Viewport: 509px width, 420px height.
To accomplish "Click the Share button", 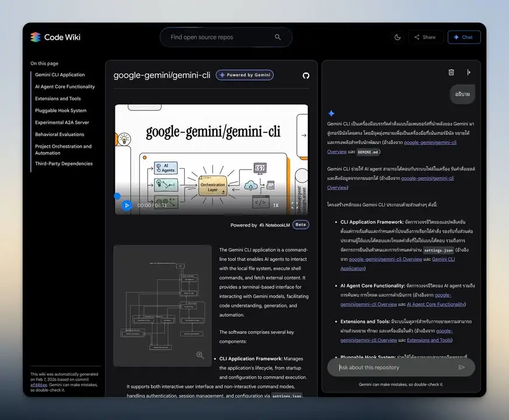I will point(425,37).
